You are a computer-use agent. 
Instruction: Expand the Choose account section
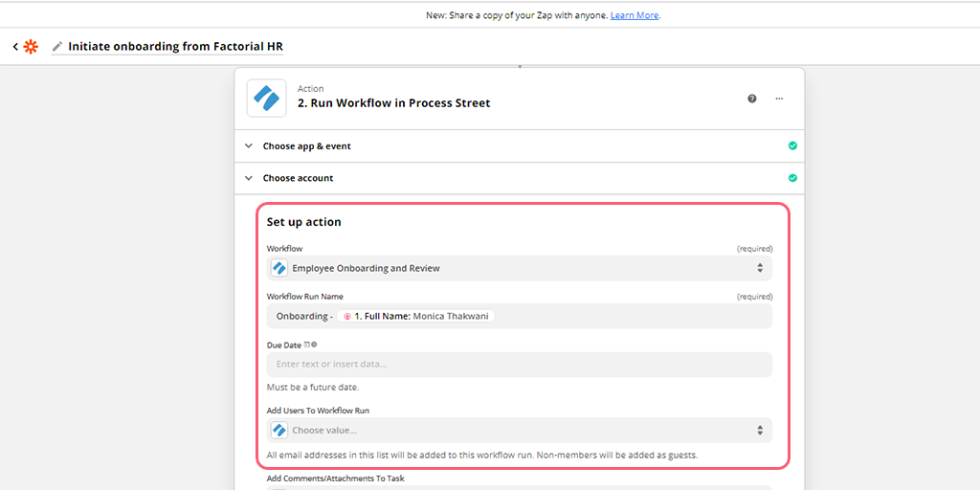[x=520, y=178]
